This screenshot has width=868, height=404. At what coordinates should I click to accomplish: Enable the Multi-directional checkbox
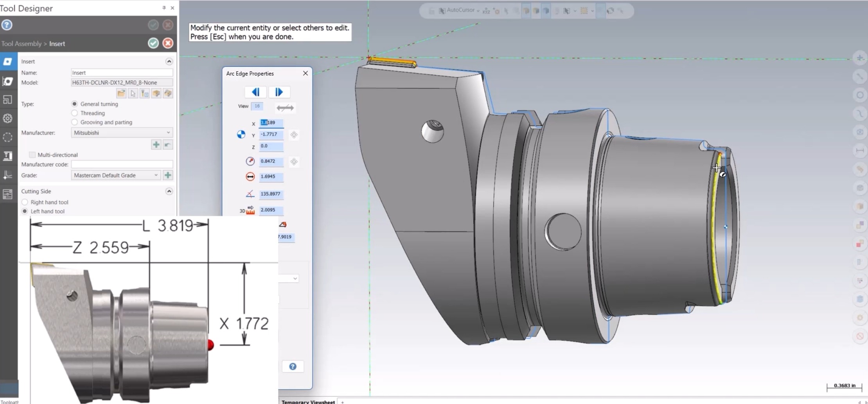point(32,155)
